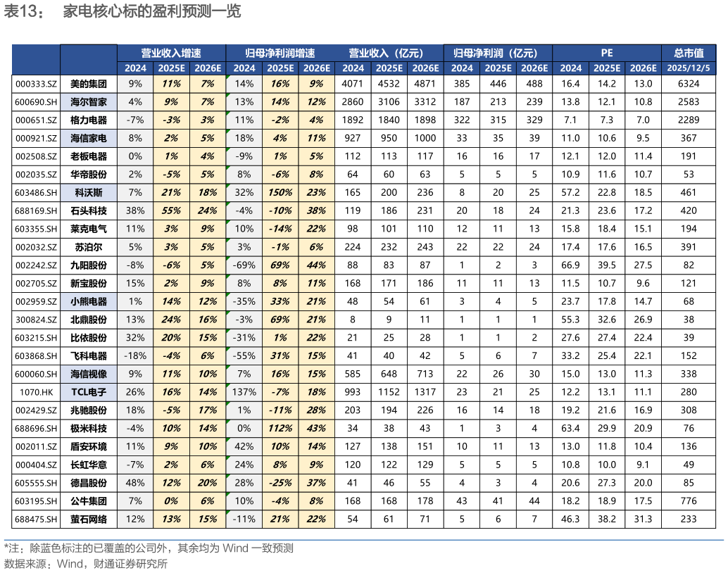This screenshot has height=573, width=728.
Task: Click the 海信视像 company label
Action: [89, 374]
